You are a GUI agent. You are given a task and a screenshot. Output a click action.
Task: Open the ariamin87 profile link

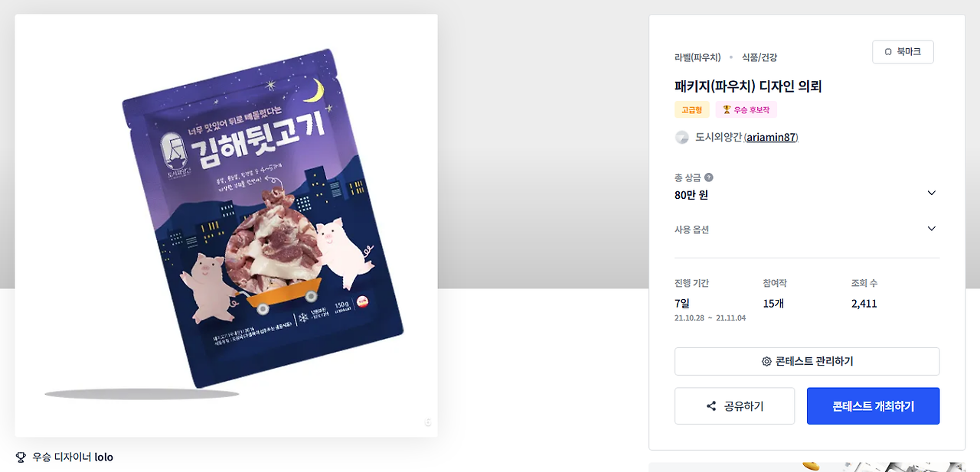coord(771,137)
